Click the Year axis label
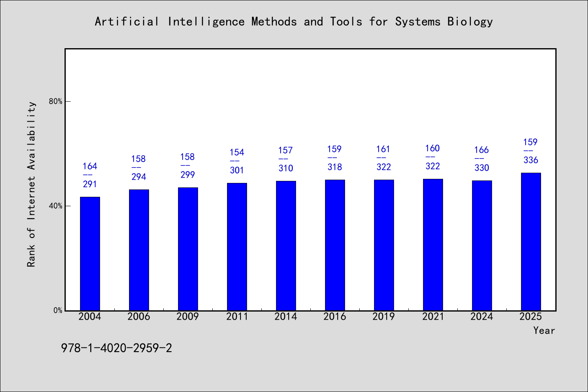588x392 pixels. coord(544,330)
